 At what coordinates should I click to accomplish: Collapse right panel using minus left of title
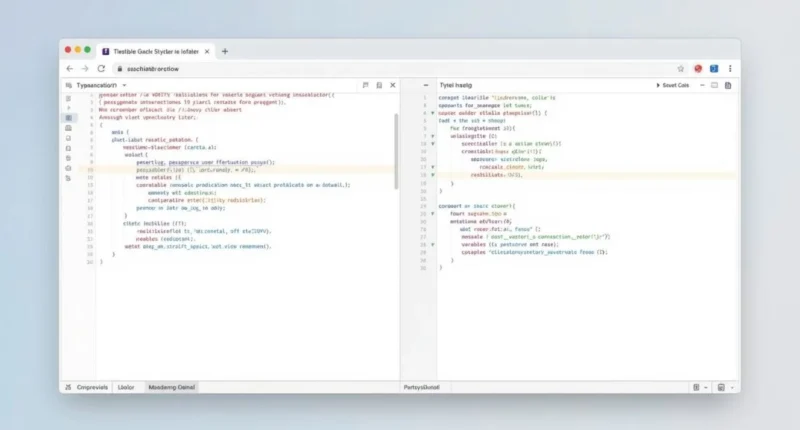[426, 85]
